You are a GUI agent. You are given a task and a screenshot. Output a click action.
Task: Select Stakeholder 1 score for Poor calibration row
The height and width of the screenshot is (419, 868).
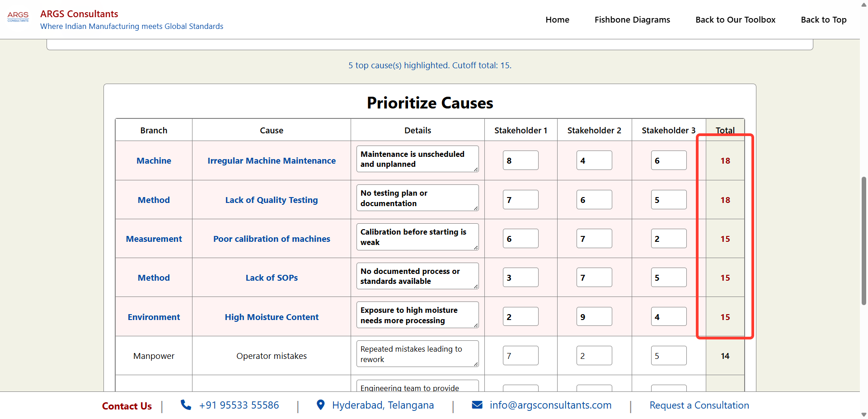(521, 239)
